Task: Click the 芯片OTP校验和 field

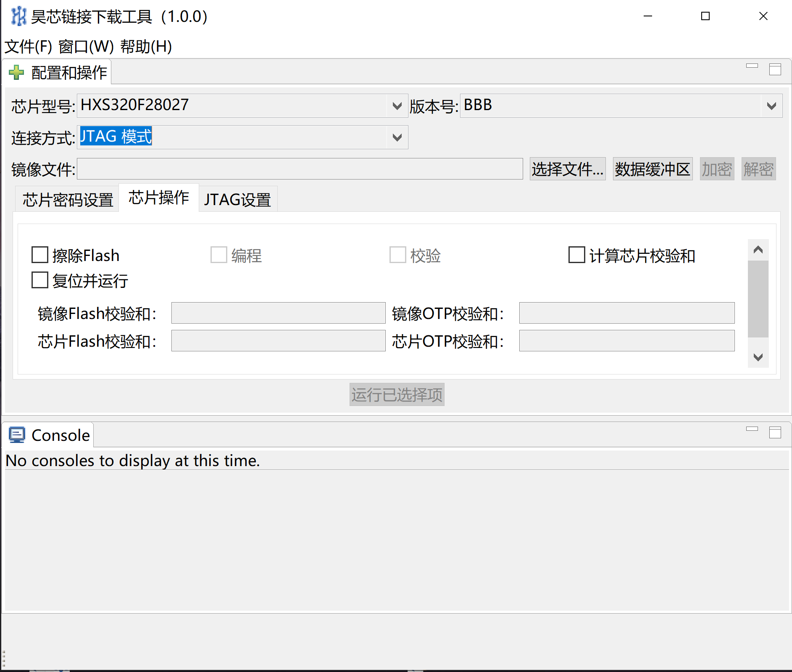Action: pos(627,340)
